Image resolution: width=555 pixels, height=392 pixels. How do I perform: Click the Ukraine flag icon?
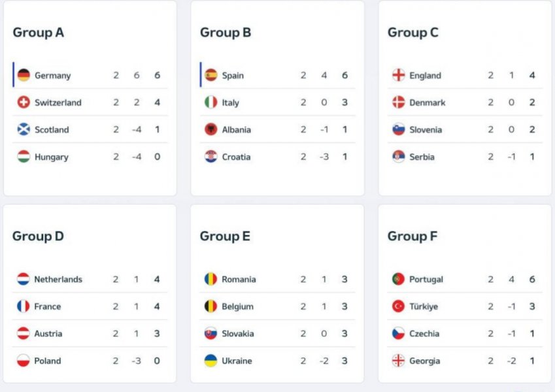coord(210,361)
